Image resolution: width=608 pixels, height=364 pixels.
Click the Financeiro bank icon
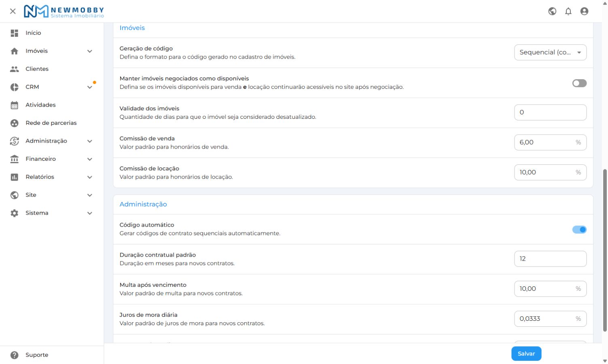point(15,159)
